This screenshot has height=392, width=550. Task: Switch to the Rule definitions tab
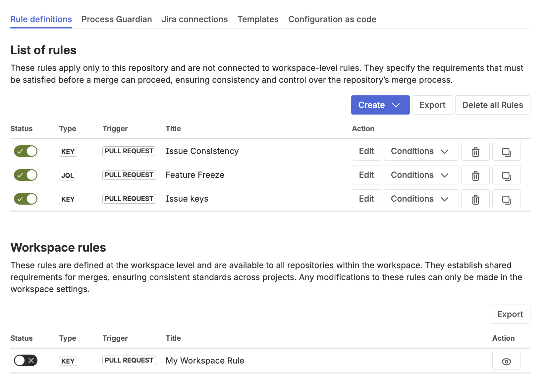pos(41,19)
